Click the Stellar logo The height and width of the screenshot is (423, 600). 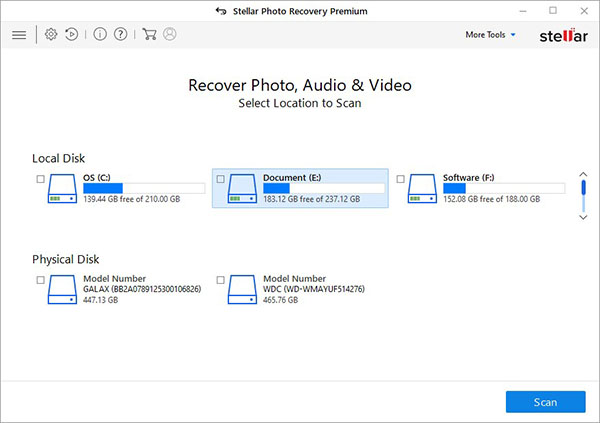[x=563, y=36]
